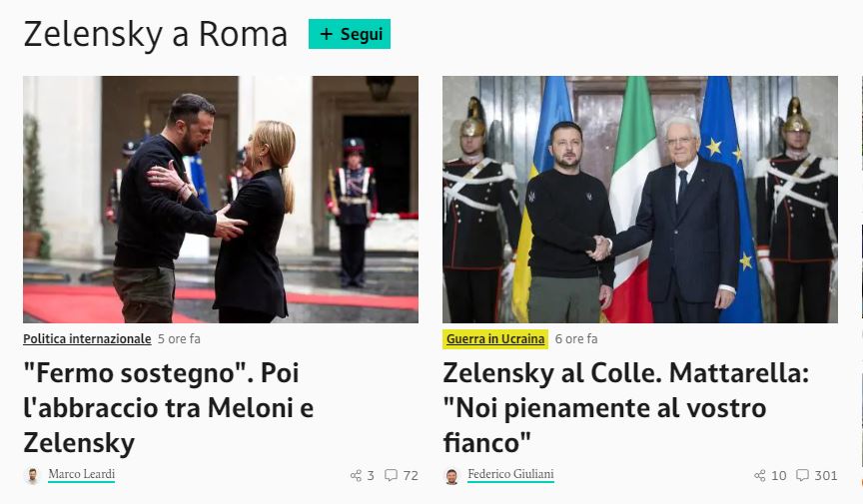Click the share count 10
This screenshot has height=504, width=863.
point(779,475)
